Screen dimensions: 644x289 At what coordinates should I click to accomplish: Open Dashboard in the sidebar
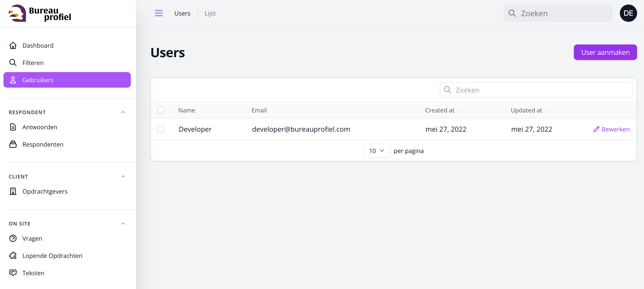tap(67, 46)
